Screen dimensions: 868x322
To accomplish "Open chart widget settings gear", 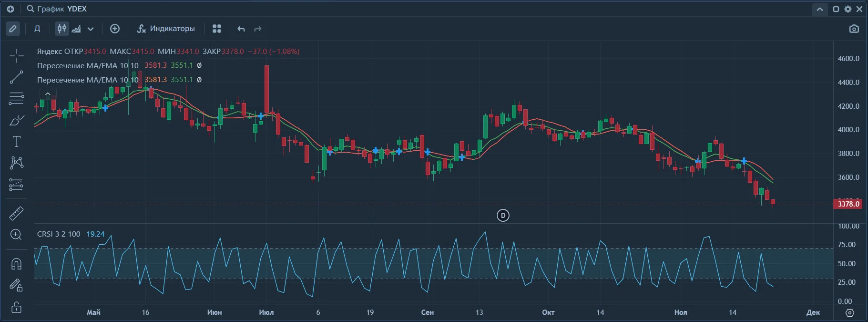I will pos(848,9).
